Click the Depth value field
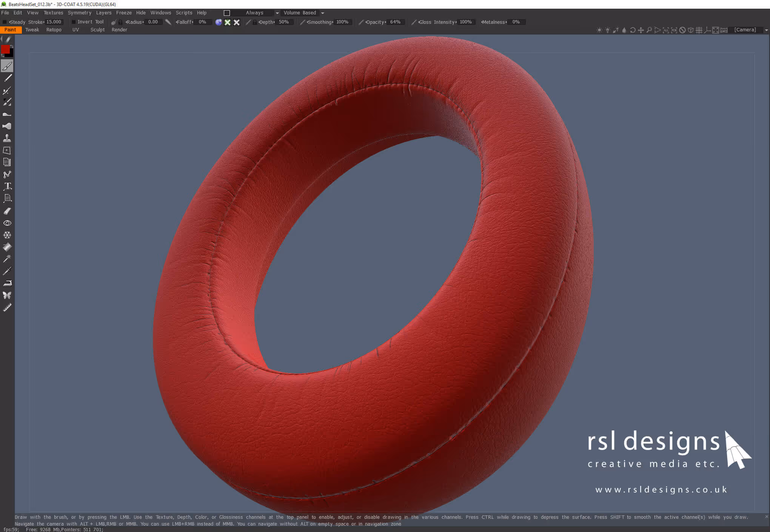This screenshot has width=770, height=532. pos(284,22)
